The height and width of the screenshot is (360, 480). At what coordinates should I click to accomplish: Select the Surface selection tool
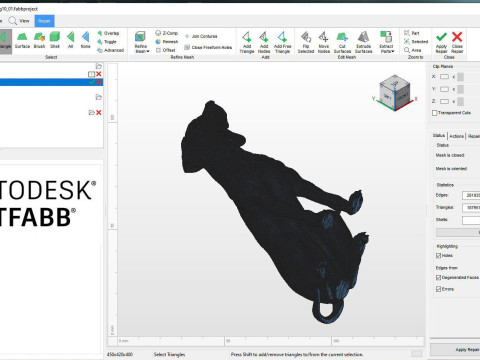pos(22,40)
